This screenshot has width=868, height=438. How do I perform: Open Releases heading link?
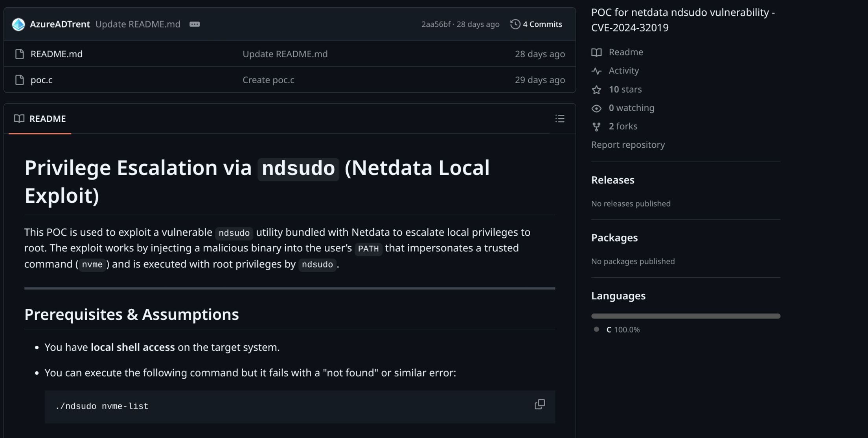[x=612, y=180]
